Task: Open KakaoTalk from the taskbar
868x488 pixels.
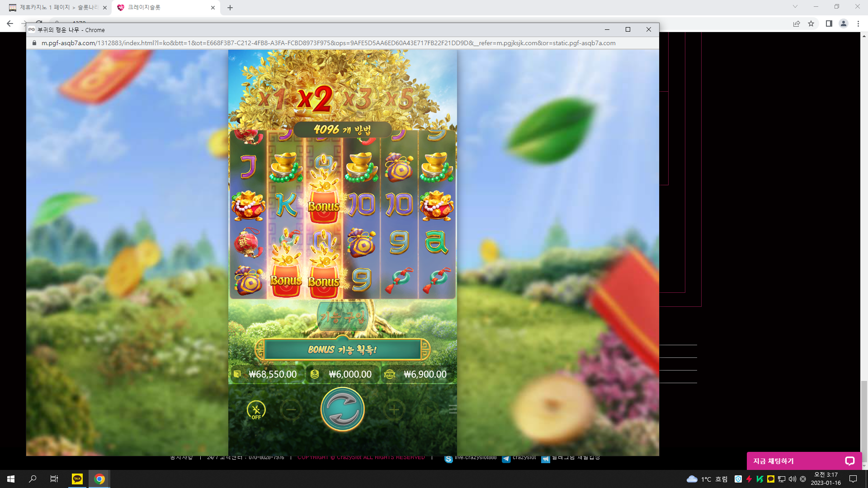Action: (77, 479)
